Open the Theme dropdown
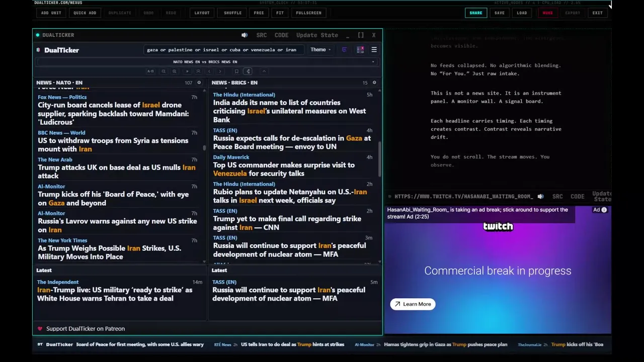 click(320, 50)
